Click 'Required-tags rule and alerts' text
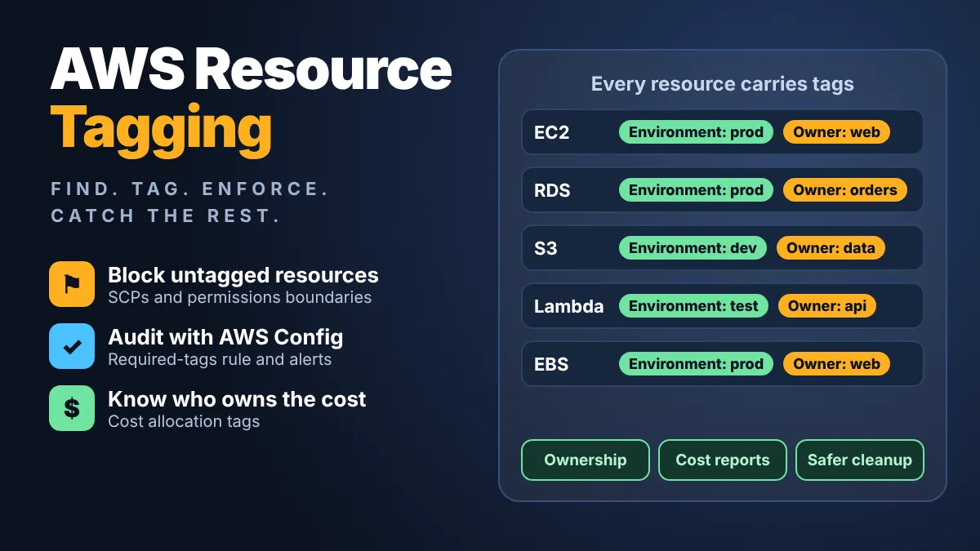980x551 pixels. tap(220, 359)
